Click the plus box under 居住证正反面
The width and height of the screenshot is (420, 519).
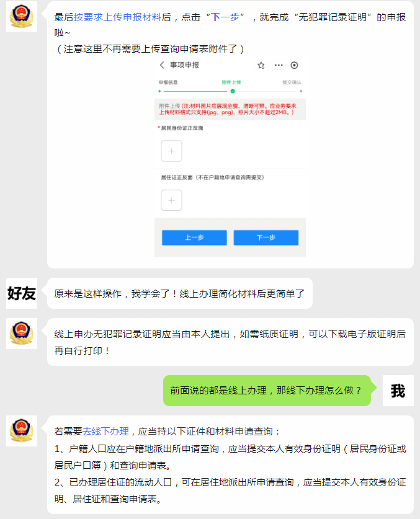pos(171,200)
